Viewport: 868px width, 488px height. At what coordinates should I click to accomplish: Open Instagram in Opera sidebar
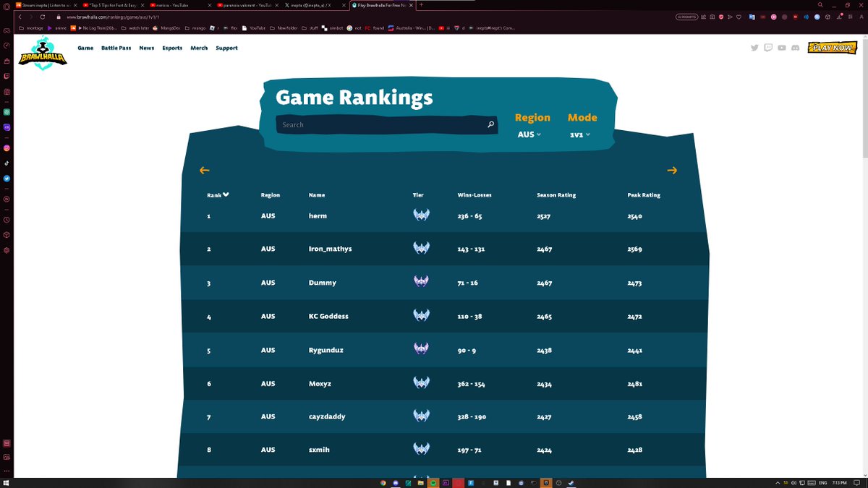click(7, 148)
